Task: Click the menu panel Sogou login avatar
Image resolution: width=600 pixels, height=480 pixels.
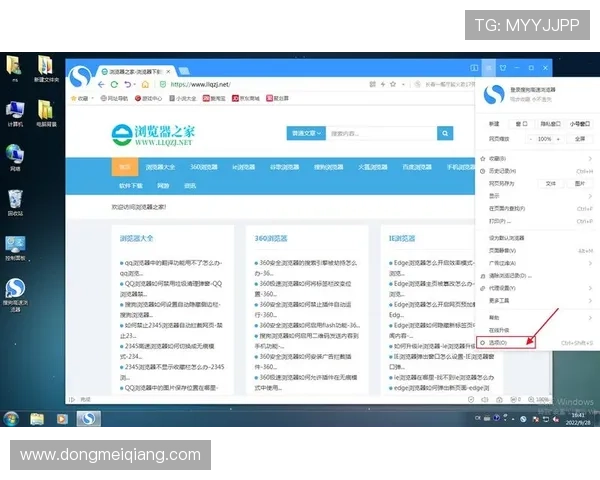Action: [x=494, y=94]
